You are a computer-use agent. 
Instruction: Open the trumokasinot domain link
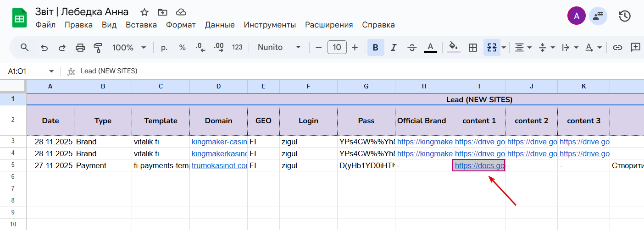pos(219,165)
